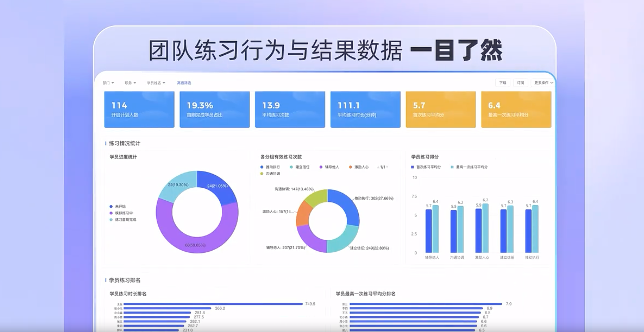Expand the 学员姓名 student name filter

click(x=155, y=83)
